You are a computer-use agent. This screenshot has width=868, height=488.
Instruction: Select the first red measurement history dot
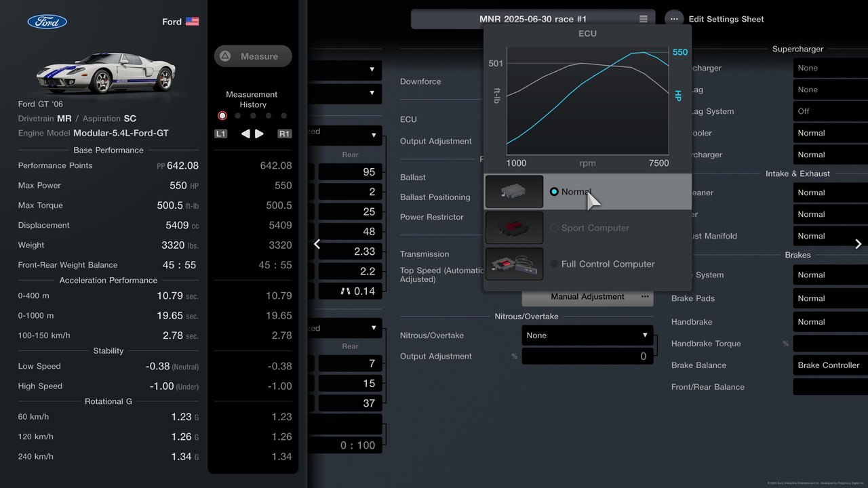(222, 116)
